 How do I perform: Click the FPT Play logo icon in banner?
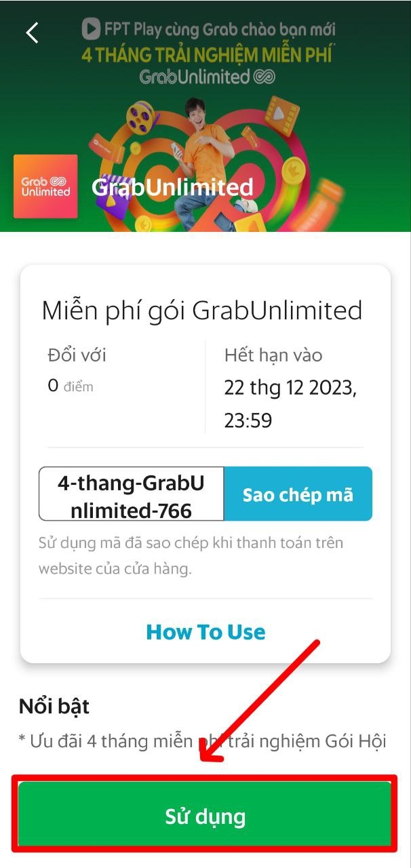tap(89, 30)
